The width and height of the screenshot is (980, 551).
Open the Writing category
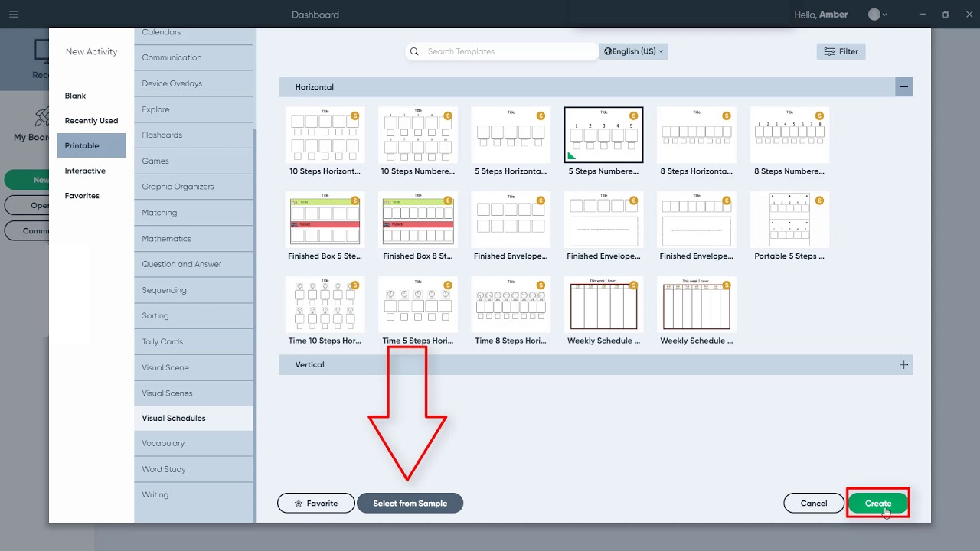(193, 494)
